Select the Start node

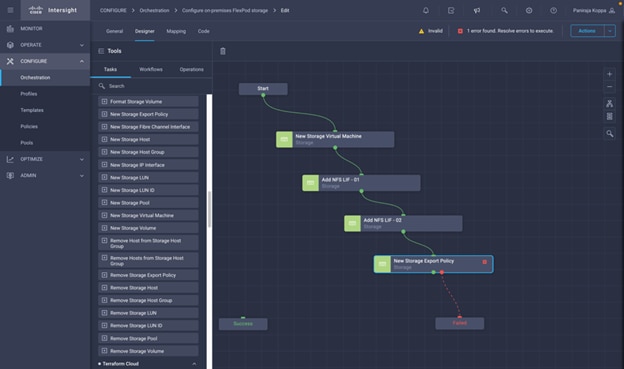pyautogui.click(x=263, y=89)
